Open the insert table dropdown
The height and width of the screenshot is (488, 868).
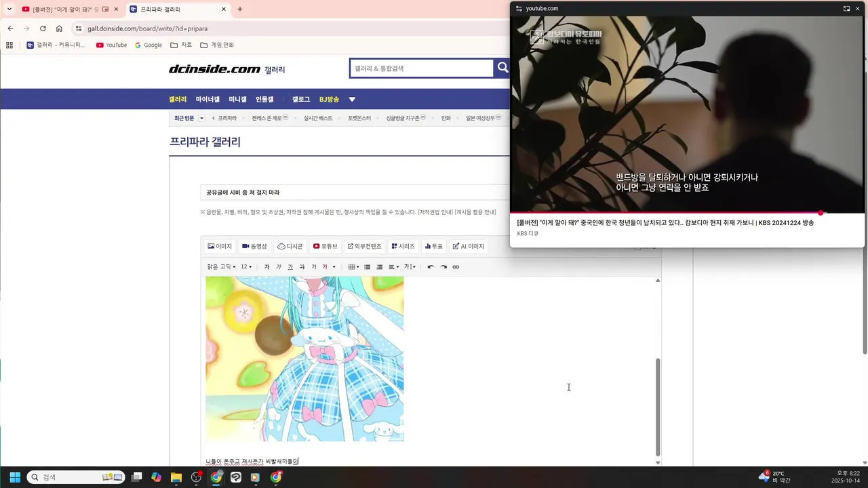(x=353, y=267)
